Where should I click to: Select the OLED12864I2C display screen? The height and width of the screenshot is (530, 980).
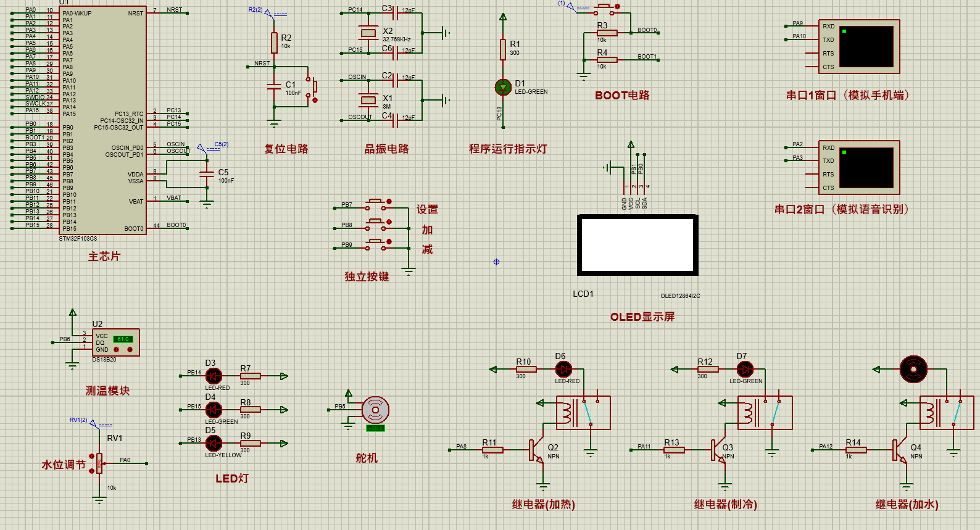tap(638, 245)
